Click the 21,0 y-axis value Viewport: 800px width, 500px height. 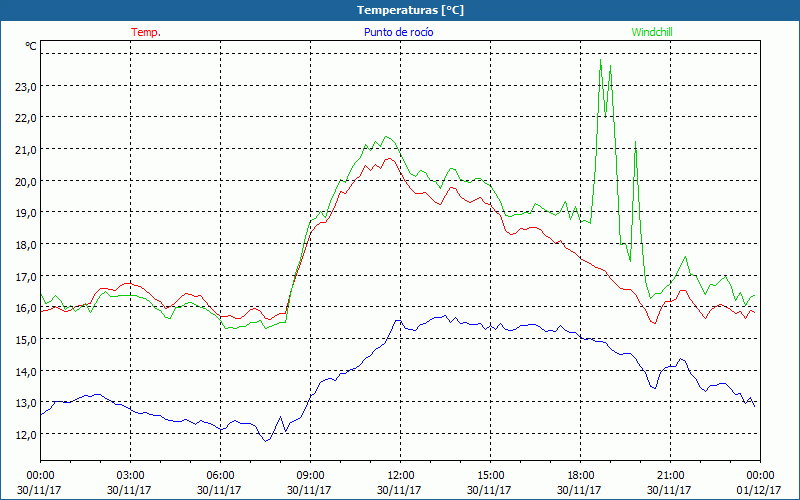coord(26,150)
